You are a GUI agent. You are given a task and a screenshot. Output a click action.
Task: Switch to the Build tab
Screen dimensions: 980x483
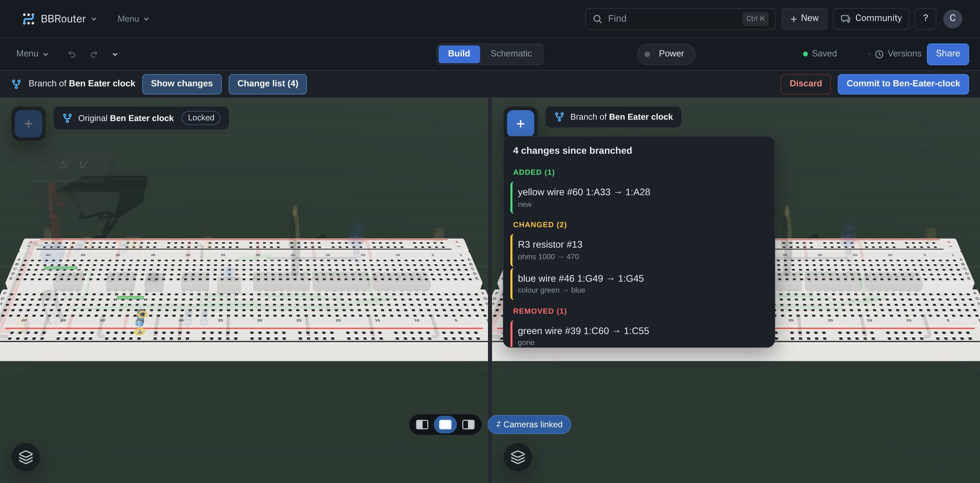point(458,54)
